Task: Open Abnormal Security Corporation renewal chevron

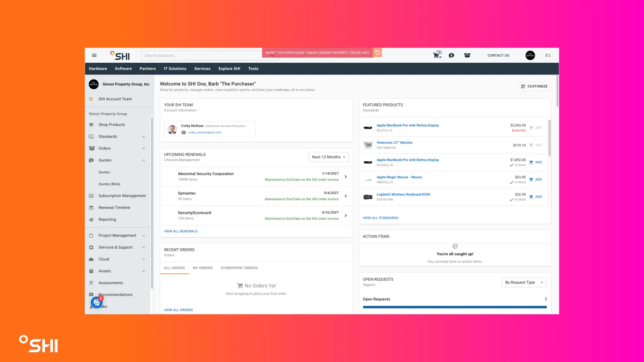Action: pyautogui.click(x=346, y=177)
